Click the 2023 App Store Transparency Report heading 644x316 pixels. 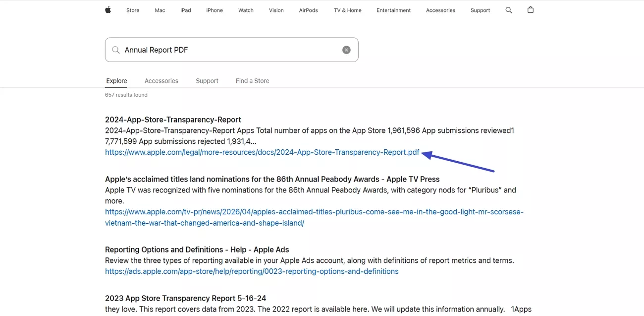pyautogui.click(x=185, y=298)
